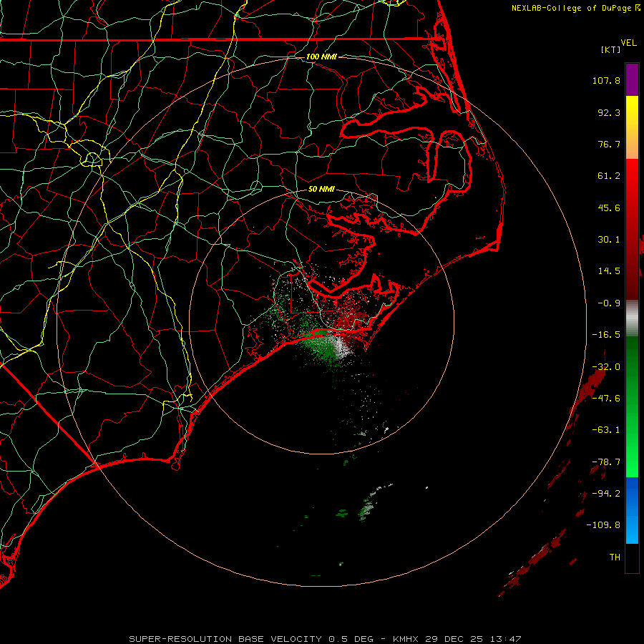
Task: Click the [KT] units label
Action: pyautogui.click(x=611, y=49)
